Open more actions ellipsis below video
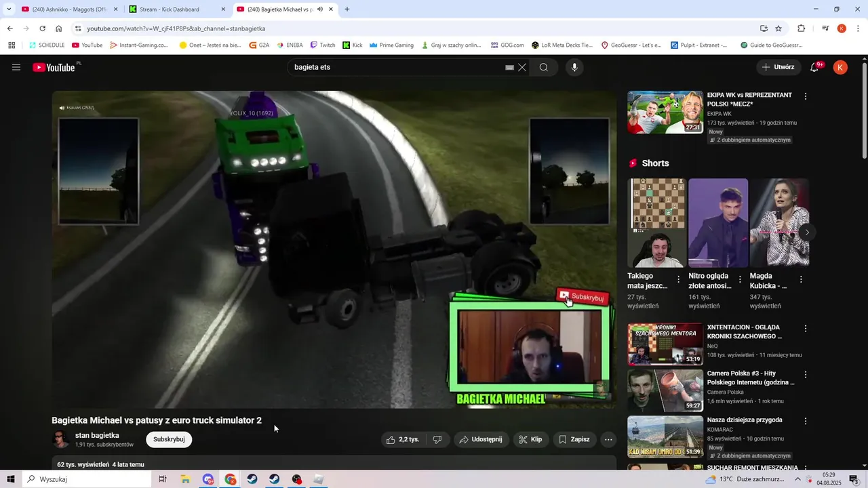This screenshot has width=868, height=488. (608, 439)
